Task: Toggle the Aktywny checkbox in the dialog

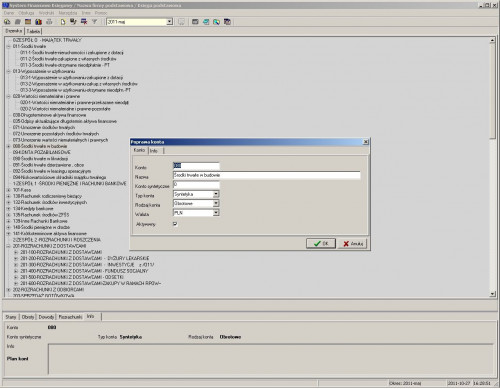Action: [x=175, y=224]
